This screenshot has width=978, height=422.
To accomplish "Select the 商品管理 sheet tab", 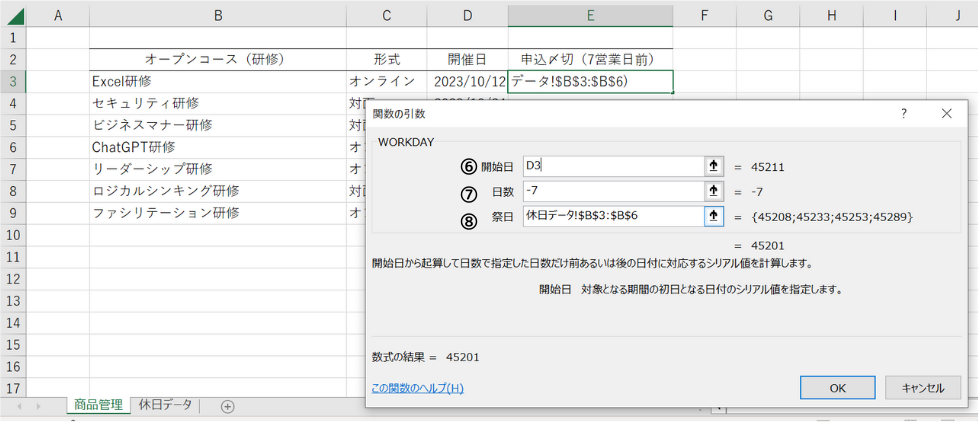I will (97, 405).
